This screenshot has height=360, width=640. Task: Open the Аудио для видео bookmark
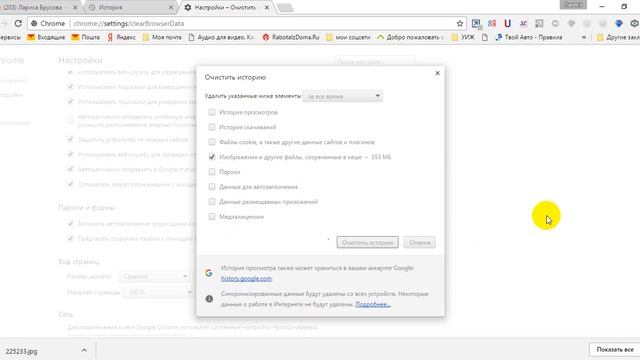pyautogui.click(x=221, y=37)
